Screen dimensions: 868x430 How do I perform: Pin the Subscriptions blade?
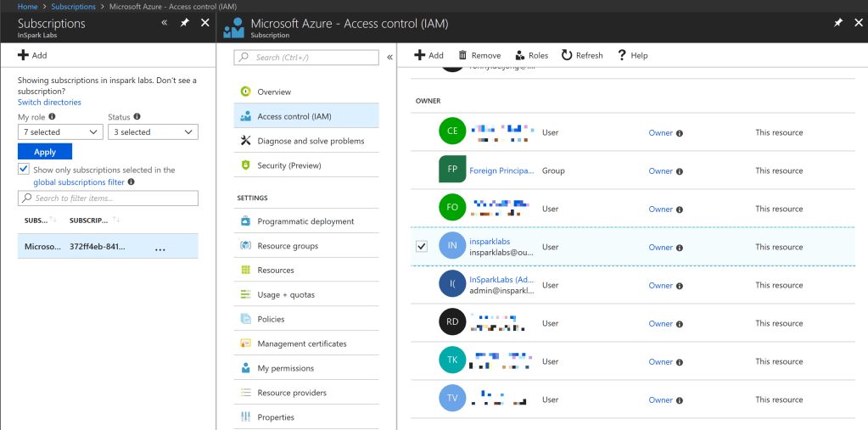pyautogui.click(x=185, y=24)
